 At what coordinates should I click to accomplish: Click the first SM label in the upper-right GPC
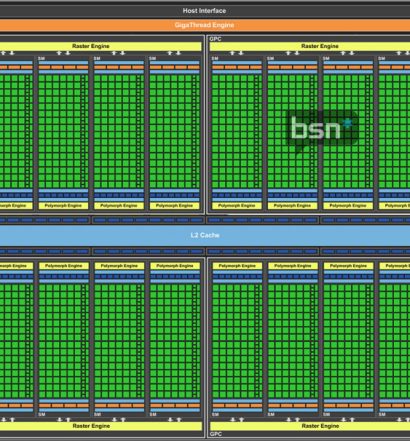pyautogui.click(x=215, y=58)
